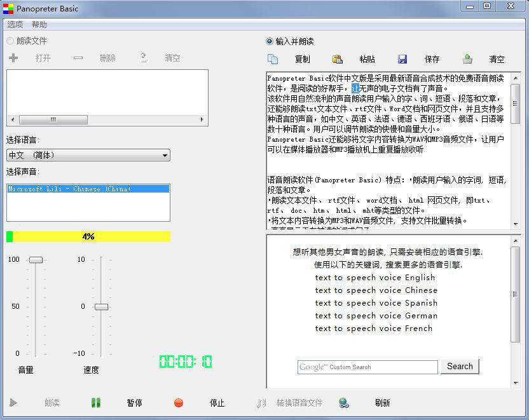
Task: Click the file list right scroll arrow
Action: click(x=202, y=119)
